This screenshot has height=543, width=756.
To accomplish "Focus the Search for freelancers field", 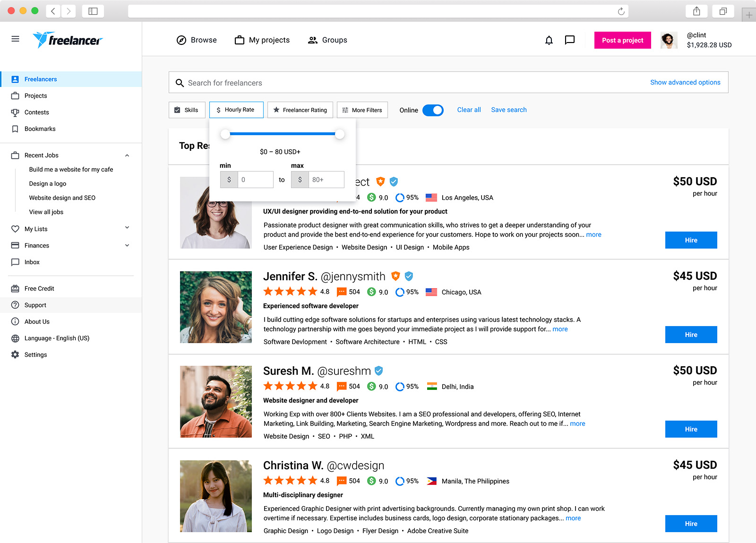I will pos(448,83).
